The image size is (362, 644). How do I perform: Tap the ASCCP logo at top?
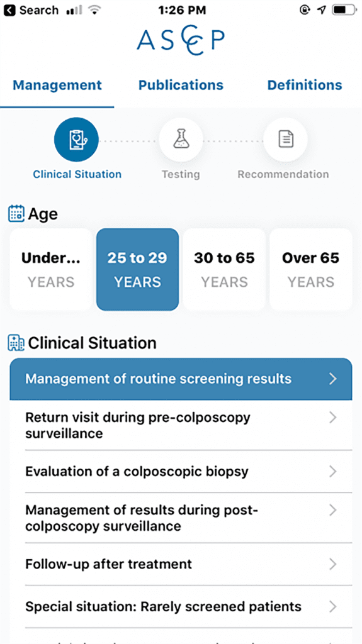pos(181,40)
